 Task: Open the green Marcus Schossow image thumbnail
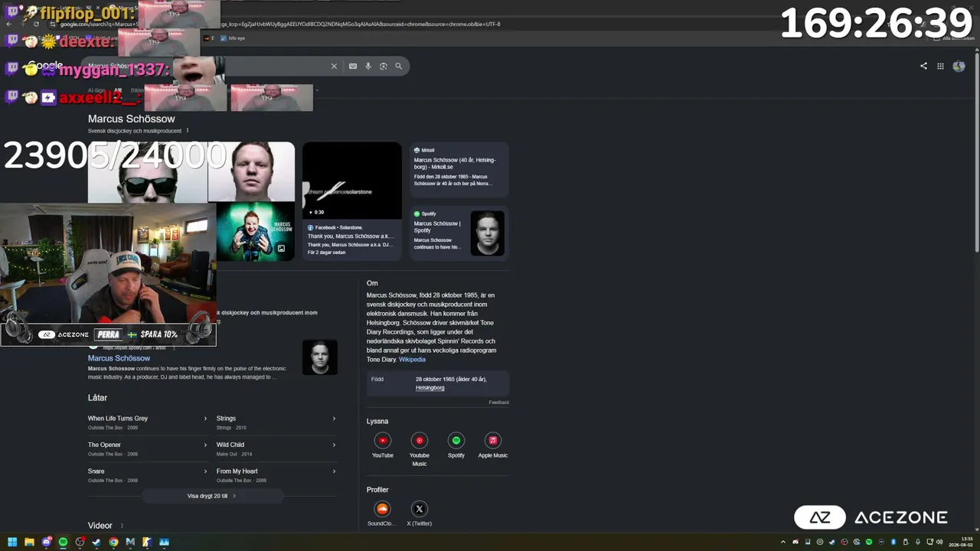255,233
